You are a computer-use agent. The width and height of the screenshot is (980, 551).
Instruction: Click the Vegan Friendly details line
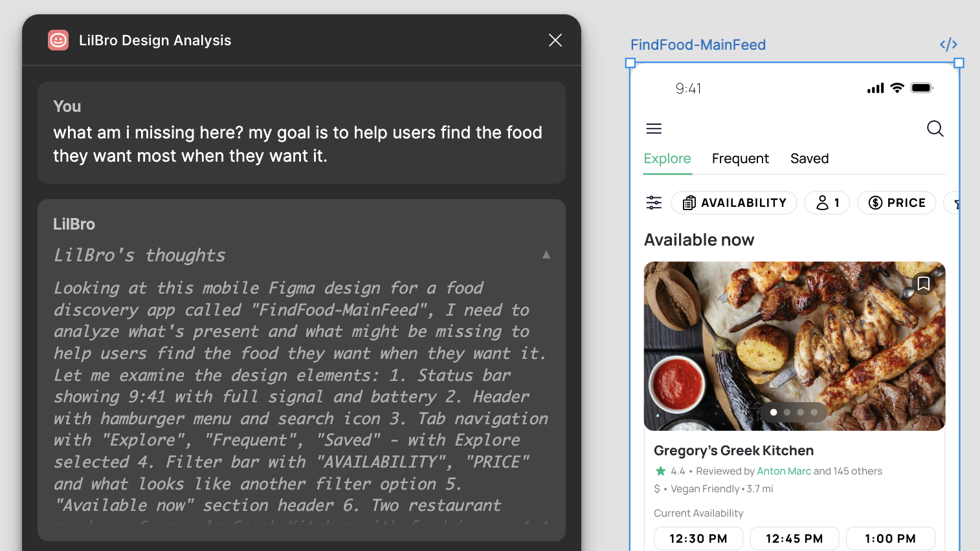713,489
